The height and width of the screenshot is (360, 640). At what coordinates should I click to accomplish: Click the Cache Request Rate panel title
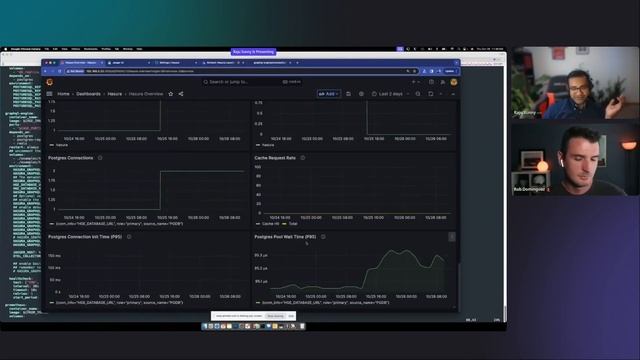[x=275, y=158]
